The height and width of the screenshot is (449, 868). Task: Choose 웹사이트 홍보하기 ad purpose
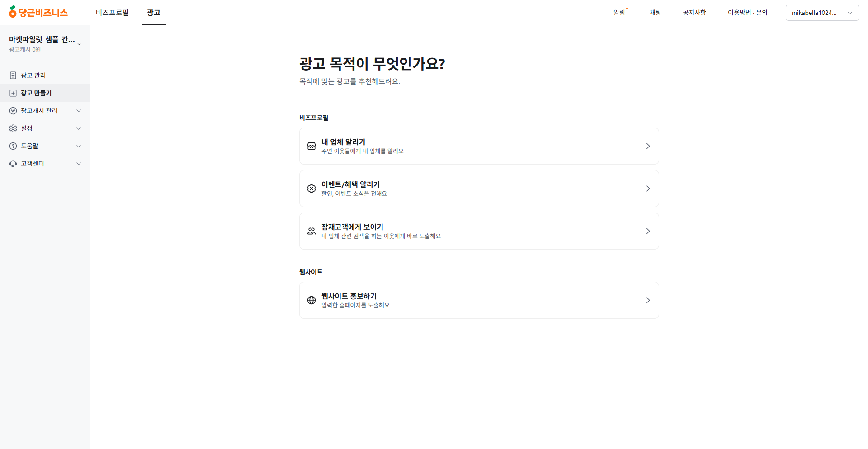point(479,300)
